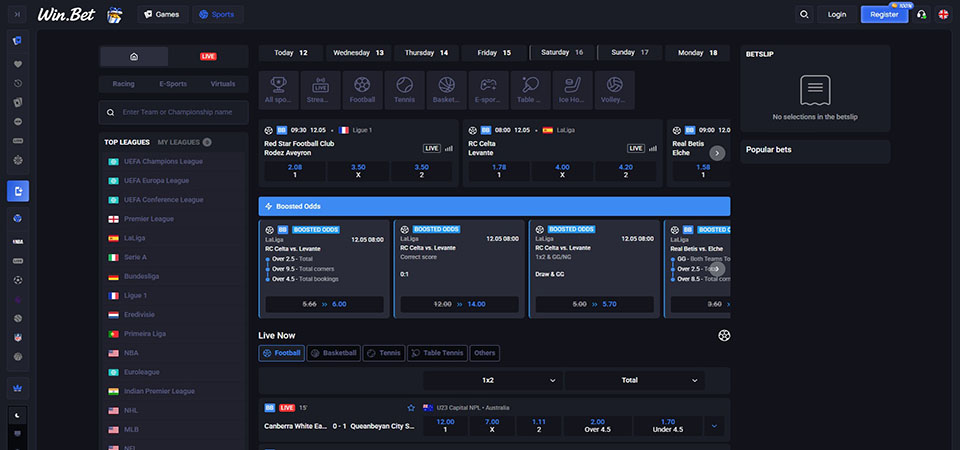Select the Wednesday 13 date tab
Image resolution: width=960 pixels, height=450 pixels.
click(358, 53)
